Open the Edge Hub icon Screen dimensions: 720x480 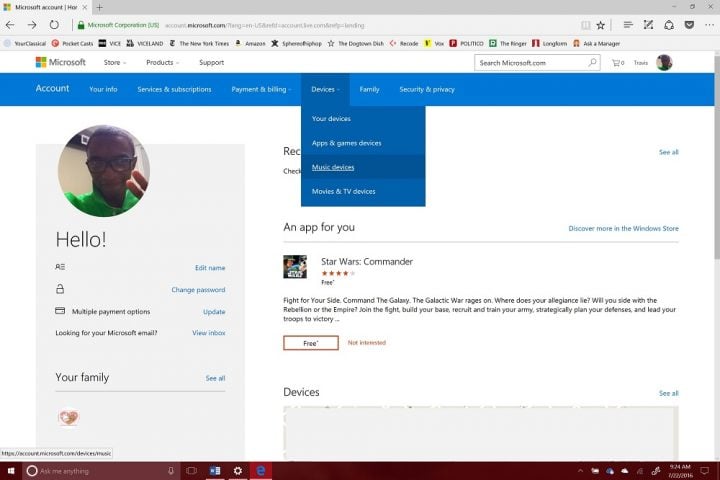[x=628, y=25]
